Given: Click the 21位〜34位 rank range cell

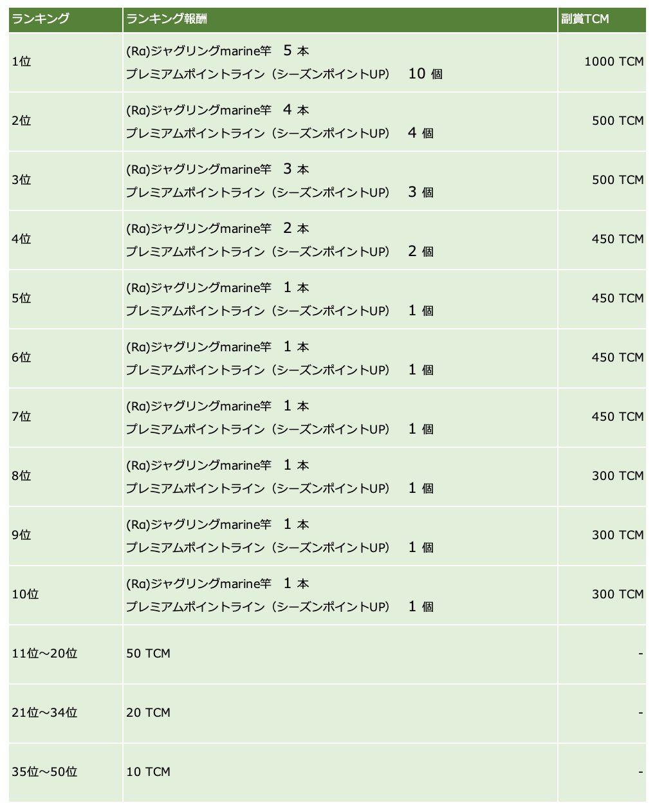Looking at the screenshot, I should click(x=44, y=713).
